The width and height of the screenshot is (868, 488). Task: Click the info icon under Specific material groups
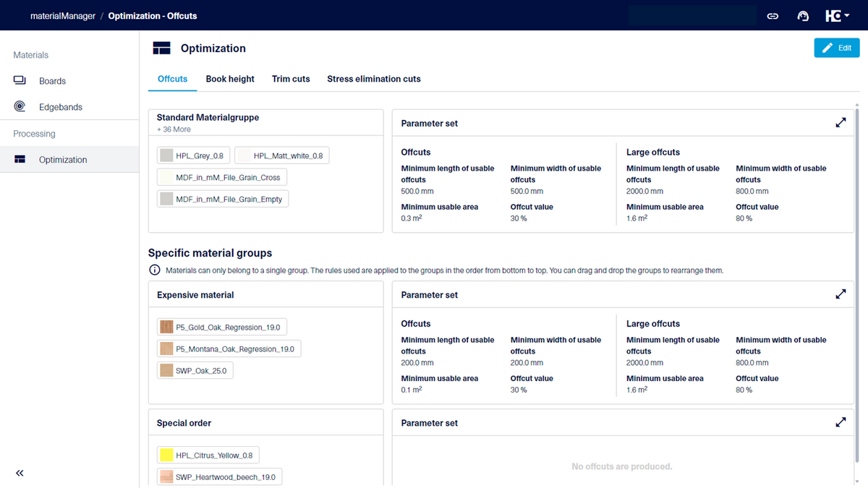pos(154,270)
